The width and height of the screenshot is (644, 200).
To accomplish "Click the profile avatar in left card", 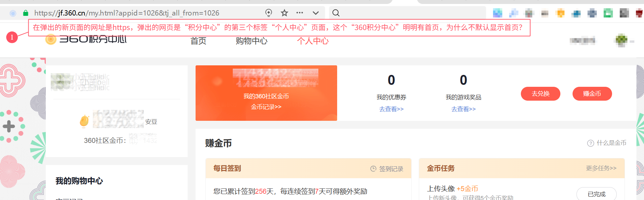I will [x=61, y=82].
